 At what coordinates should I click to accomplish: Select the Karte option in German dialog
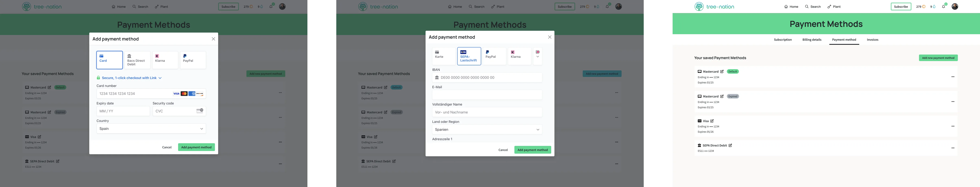coord(444,56)
